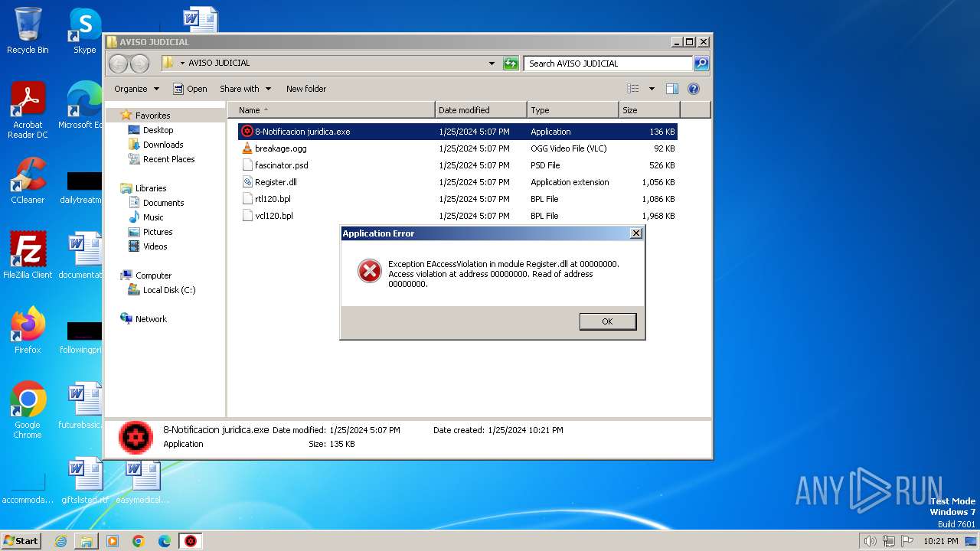The image size is (980, 551).
Task: Expand the address bar history dropdown
Action: [x=492, y=64]
